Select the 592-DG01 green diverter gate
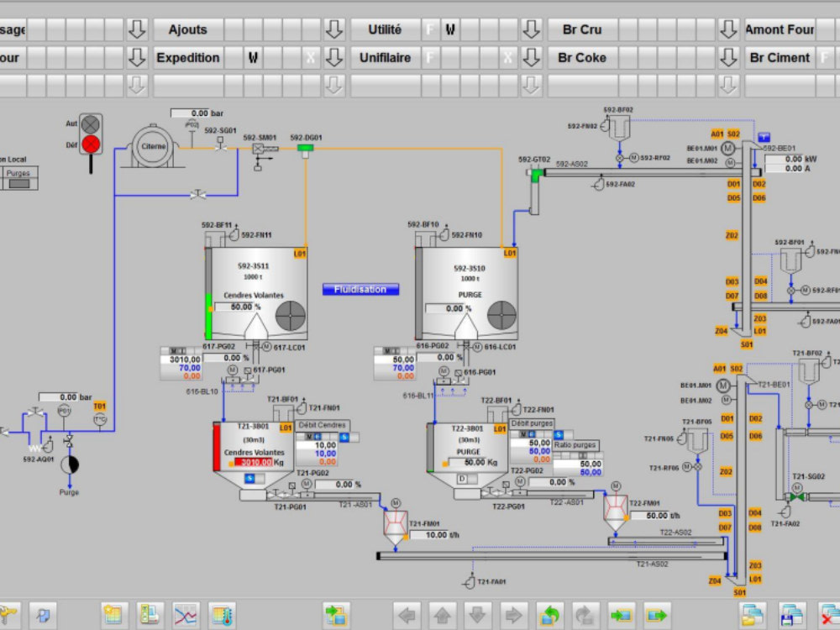 pyautogui.click(x=306, y=150)
